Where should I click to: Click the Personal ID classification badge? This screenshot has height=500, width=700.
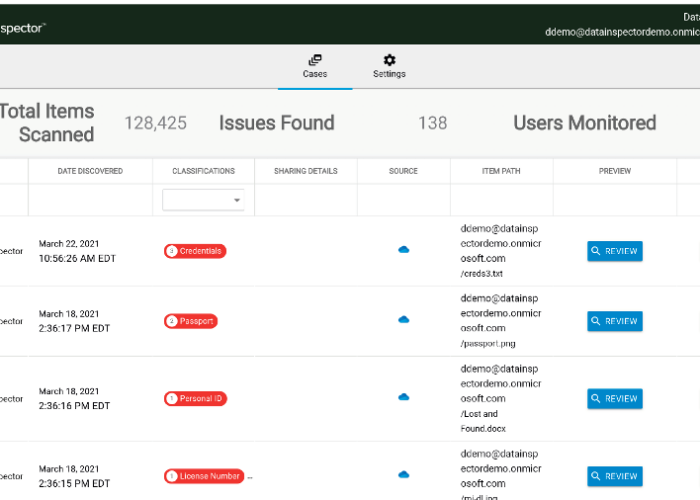[196, 398]
